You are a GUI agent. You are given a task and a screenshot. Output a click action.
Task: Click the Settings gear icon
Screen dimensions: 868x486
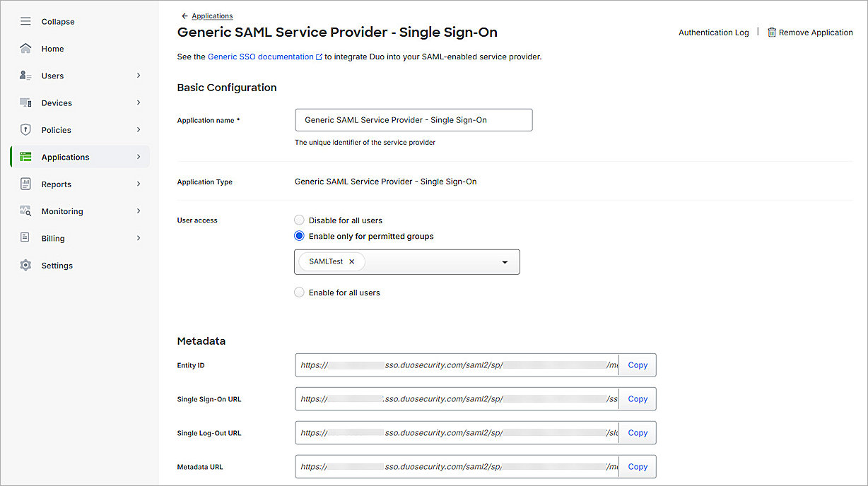pos(25,266)
